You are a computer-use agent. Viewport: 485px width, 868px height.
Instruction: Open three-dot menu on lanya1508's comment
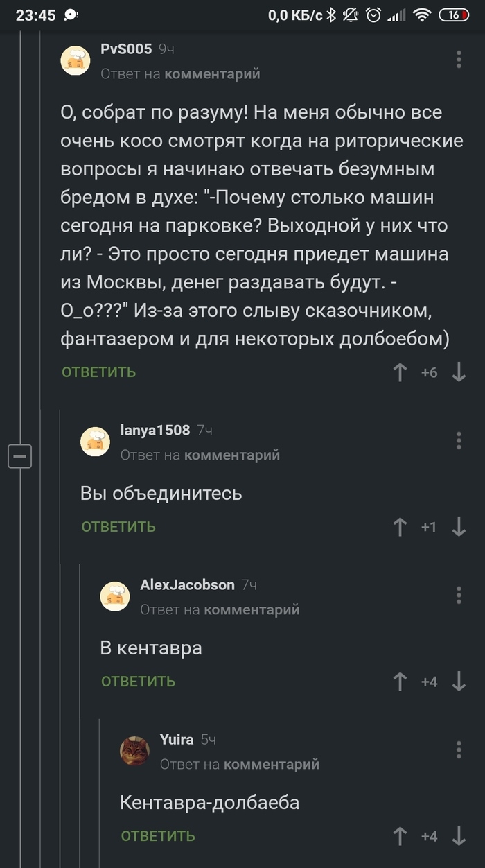pyautogui.click(x=459, y=440)
